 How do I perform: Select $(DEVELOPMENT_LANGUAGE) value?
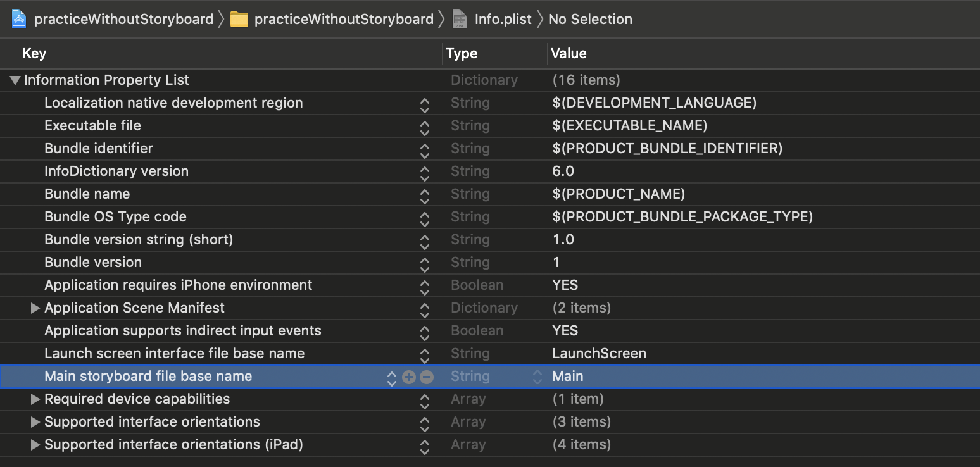point(655,103)
